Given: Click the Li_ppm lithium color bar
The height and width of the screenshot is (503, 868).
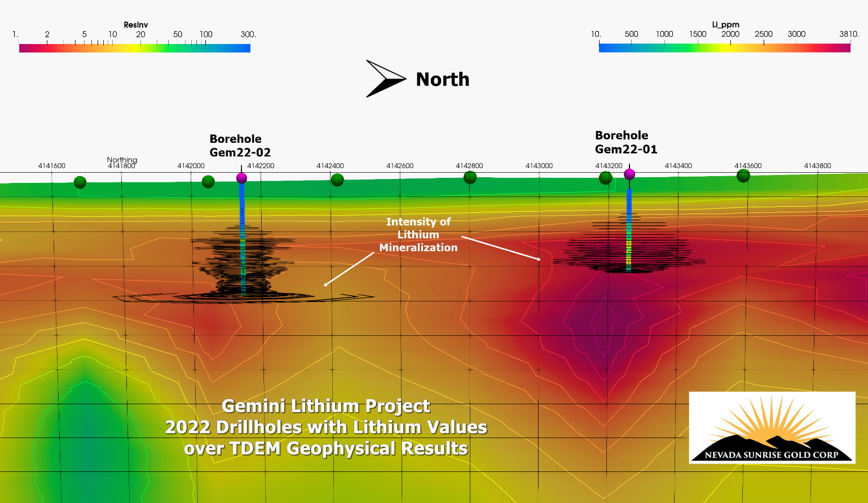Looking at the screenshot, I should pos(725,48).
